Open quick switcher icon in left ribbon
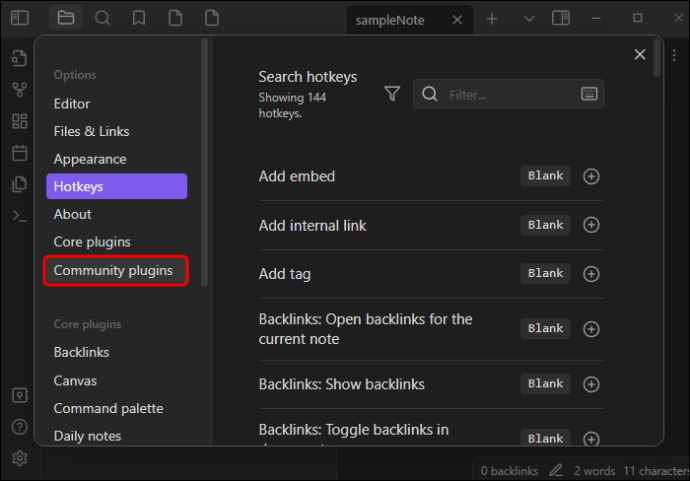The width and height of the screenshot is (690, 481). [19, 58]
